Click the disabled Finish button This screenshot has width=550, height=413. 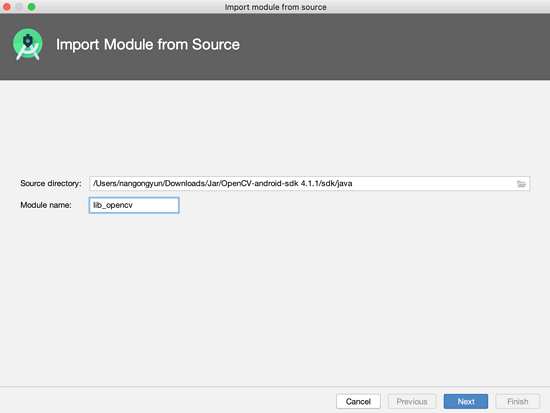[x=517, y=401]
